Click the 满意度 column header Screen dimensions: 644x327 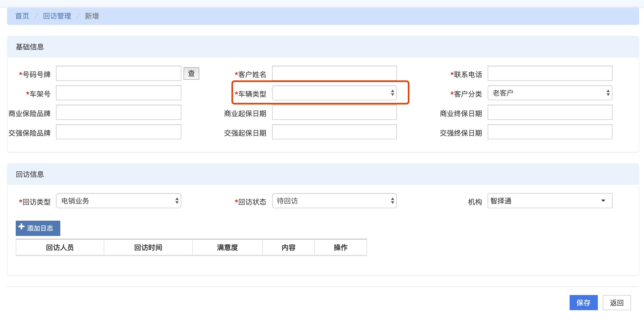(227, 248)
